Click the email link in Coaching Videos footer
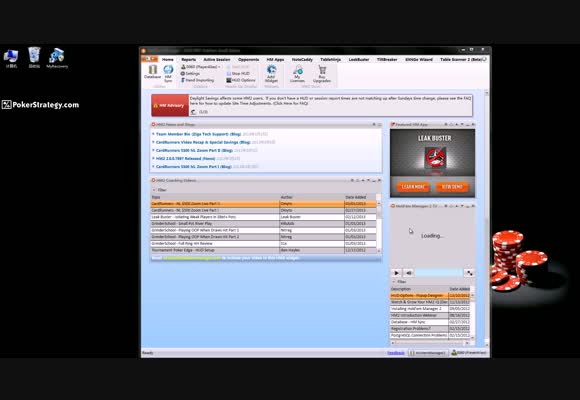Image resolution: width=580 pixels, height=400 pixels. click(192, 258)
